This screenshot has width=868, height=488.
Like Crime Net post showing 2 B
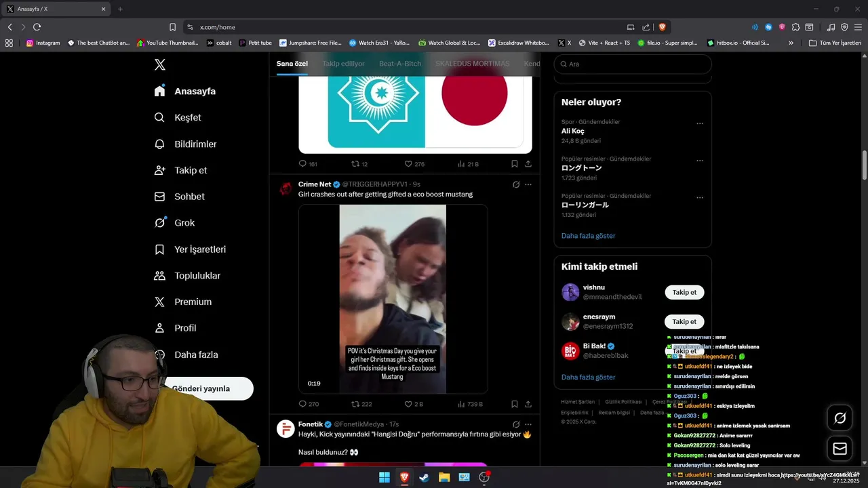(x=414, y=404)
